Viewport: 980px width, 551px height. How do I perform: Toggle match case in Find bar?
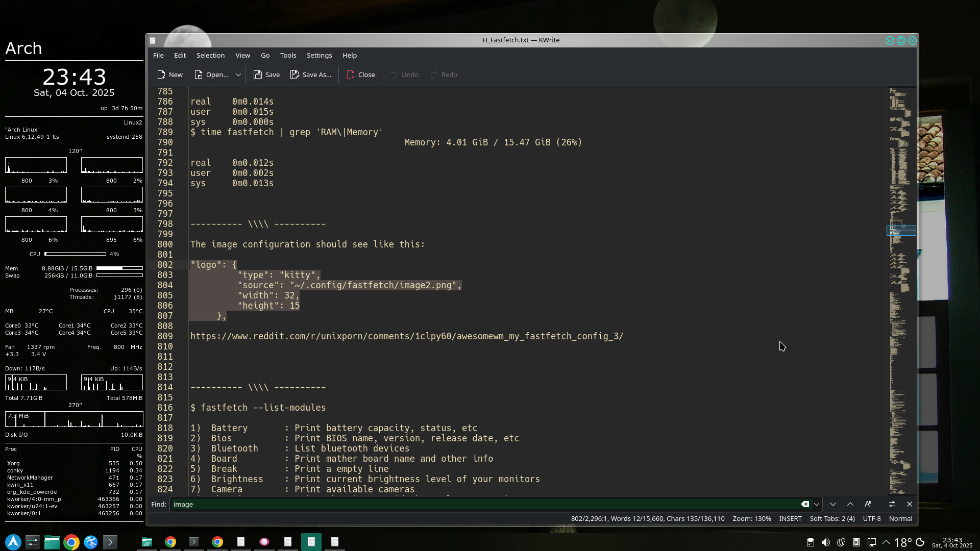click(x=868, y=504)
